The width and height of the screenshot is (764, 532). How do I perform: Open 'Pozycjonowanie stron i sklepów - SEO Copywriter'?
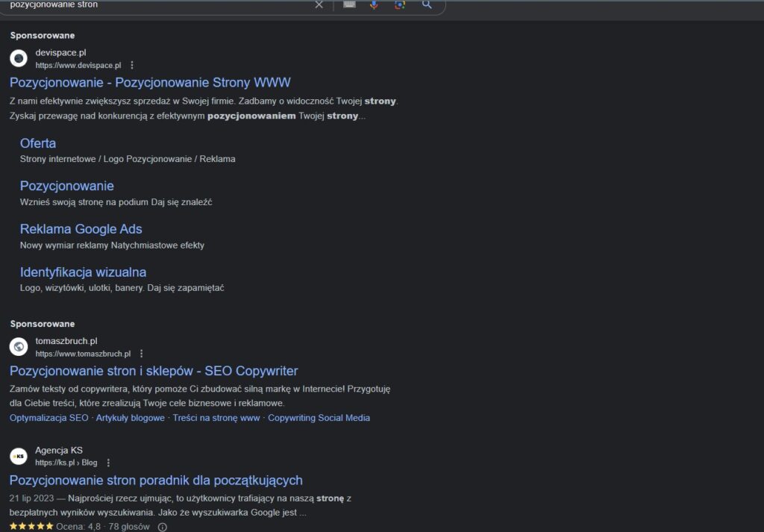(154, 371)
